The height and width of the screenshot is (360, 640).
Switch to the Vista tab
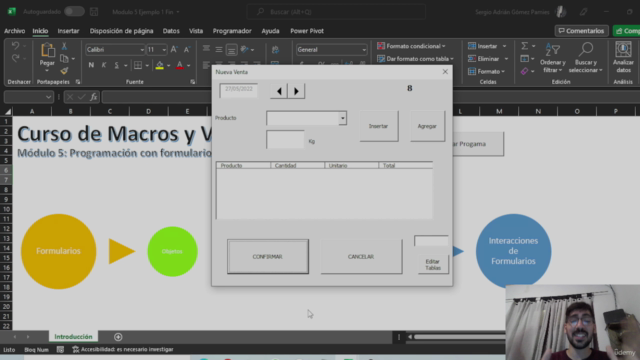[196, 31]
